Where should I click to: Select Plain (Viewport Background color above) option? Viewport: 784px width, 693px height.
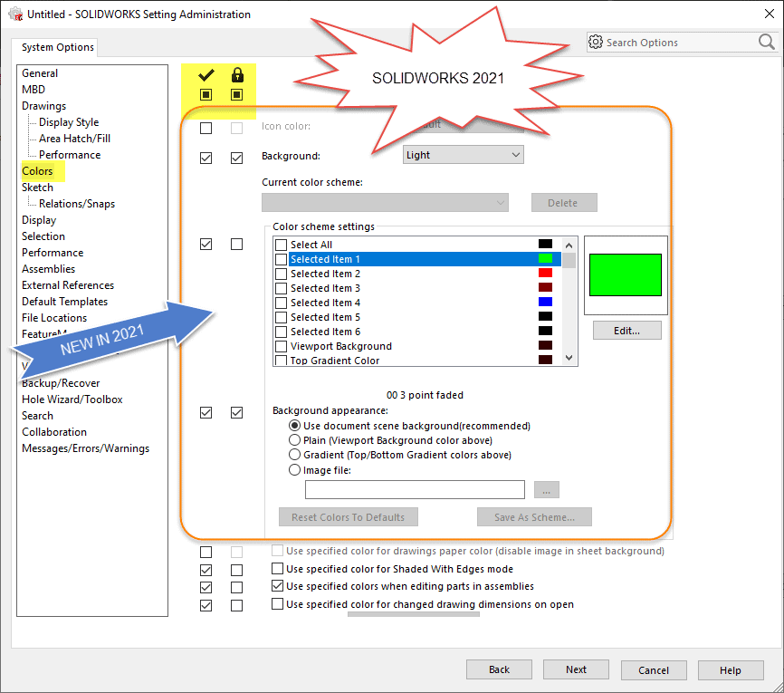(x=294, y=440)
